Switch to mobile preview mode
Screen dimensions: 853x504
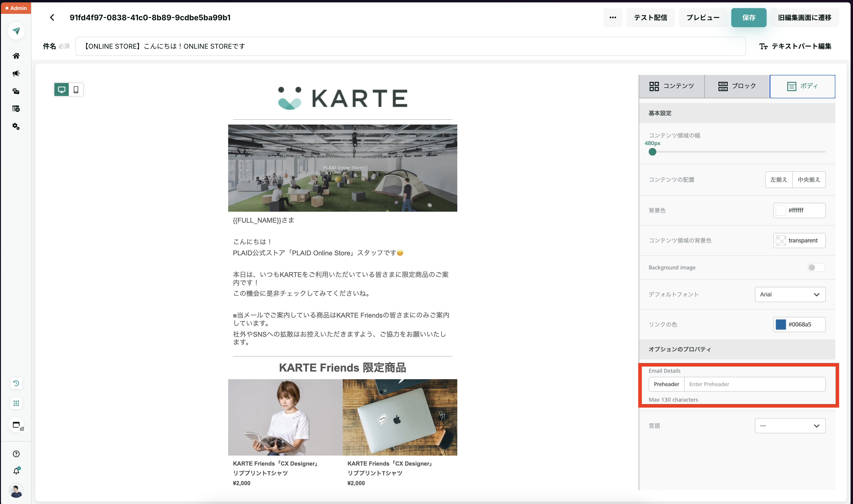[76, 90]
